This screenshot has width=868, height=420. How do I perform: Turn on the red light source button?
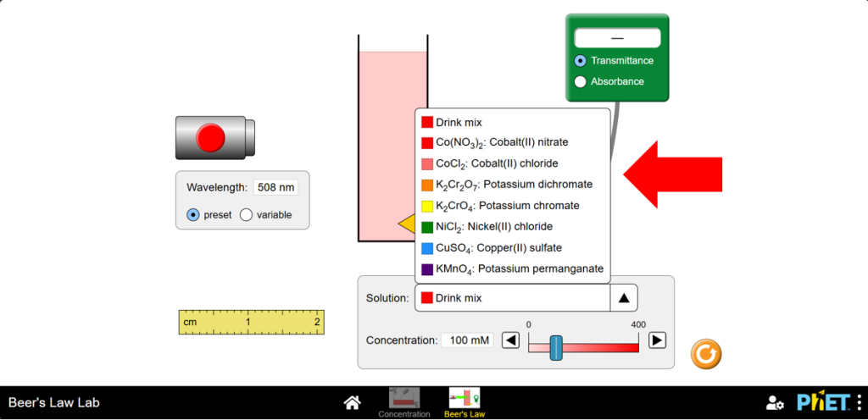(x=211, y=138)
